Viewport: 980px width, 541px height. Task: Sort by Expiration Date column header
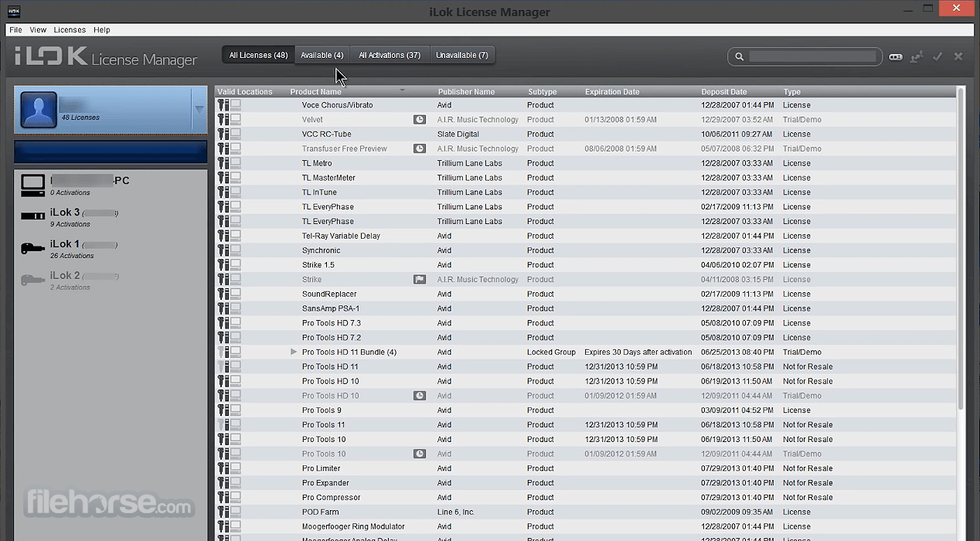pyautogui.click(x=612, y=92)
